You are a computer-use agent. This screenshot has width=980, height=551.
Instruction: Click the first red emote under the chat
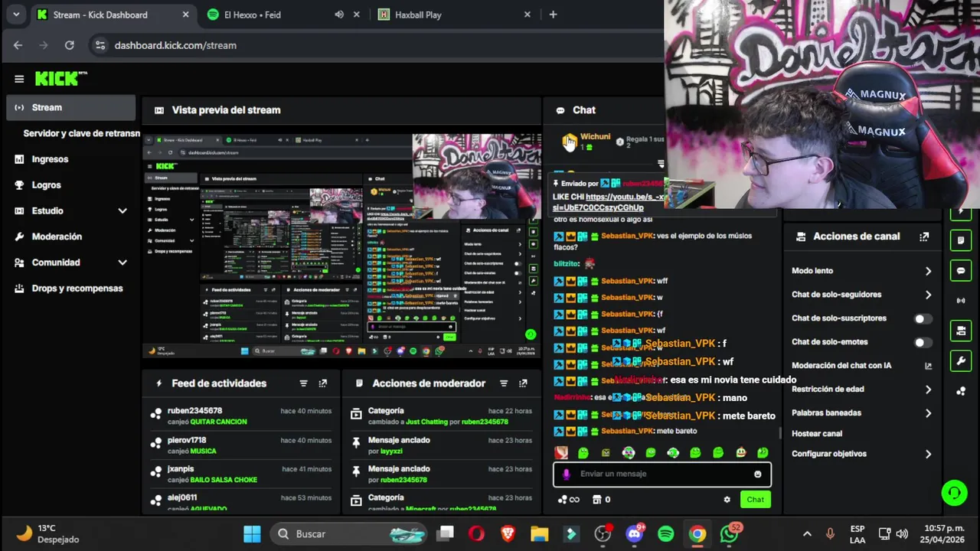[x=561, y=453]
